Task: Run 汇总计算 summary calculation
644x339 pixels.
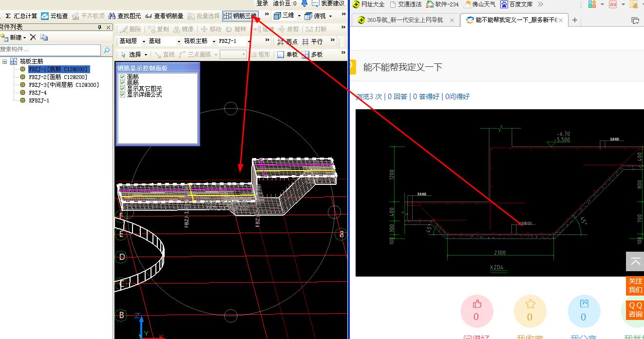Action: pyautogui.click(x=21, y=16)
